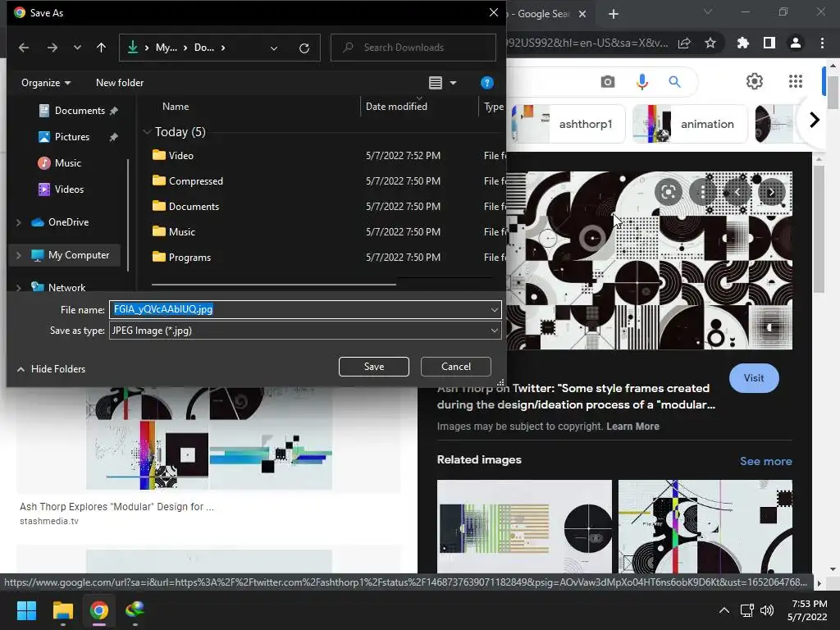This screenshot has width=840, height=630.
Task: Open File Explorer from the taskbar
Action: (x=62, y=610)
